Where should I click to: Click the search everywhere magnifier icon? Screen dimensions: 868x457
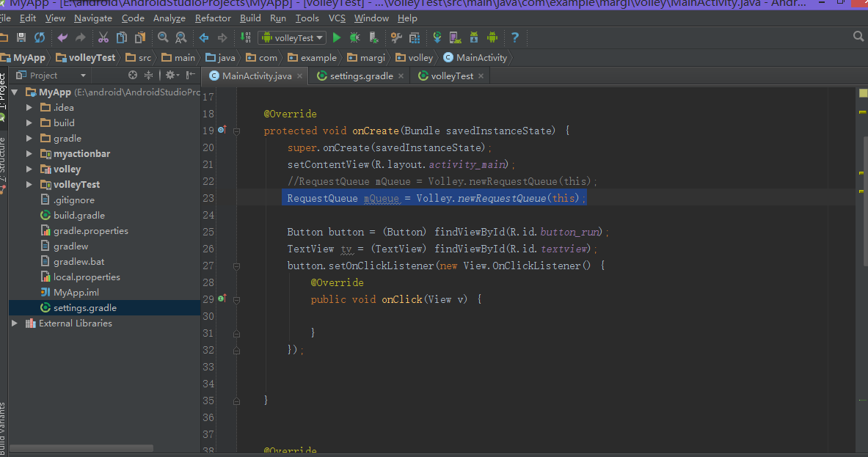pyautogui.click(x=858, y=37)
